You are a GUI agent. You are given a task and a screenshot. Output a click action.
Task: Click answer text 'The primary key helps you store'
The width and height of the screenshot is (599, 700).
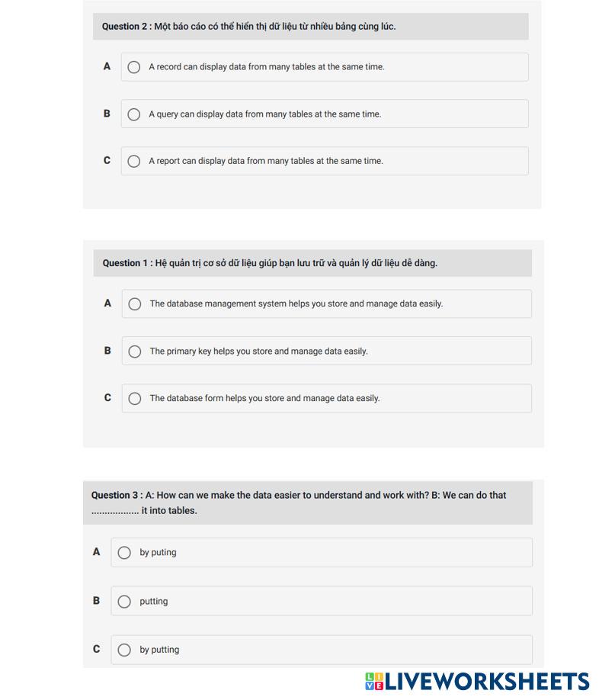[x=258, y=352]
